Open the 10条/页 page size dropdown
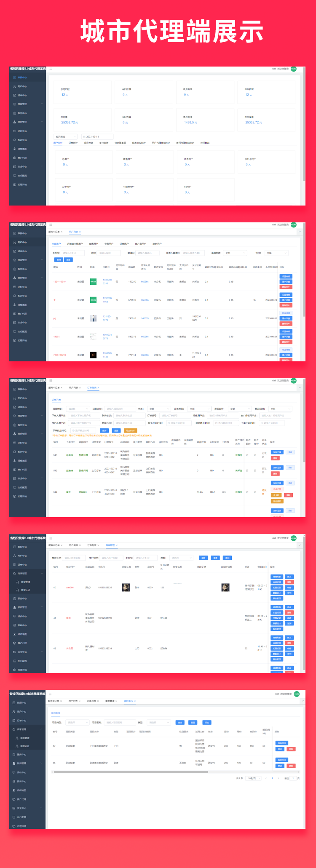Image resolution: width=316 pixels, height=868 pixels. (254, 778)
